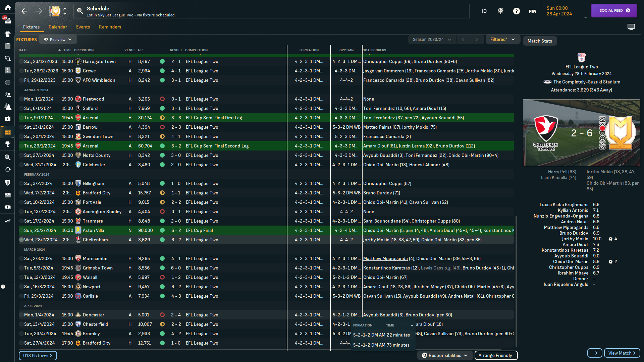Open the Squad shirt icon

[7, 34]
